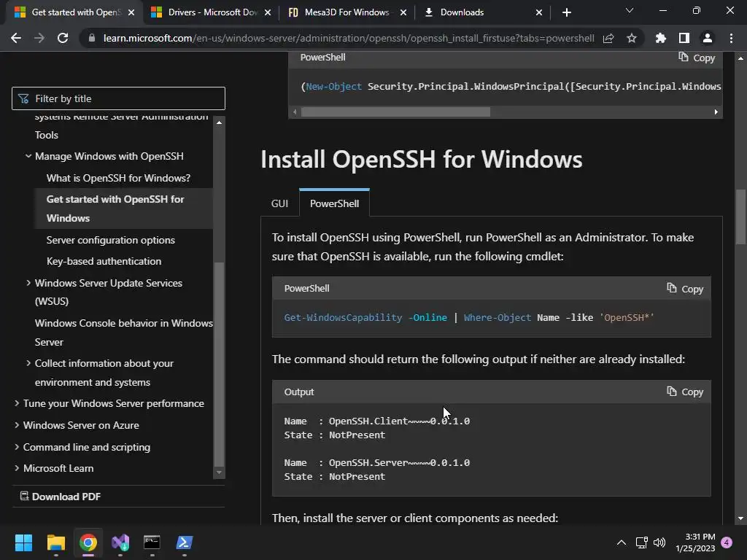Open clock showing 3:31 PM

point(695,542)
